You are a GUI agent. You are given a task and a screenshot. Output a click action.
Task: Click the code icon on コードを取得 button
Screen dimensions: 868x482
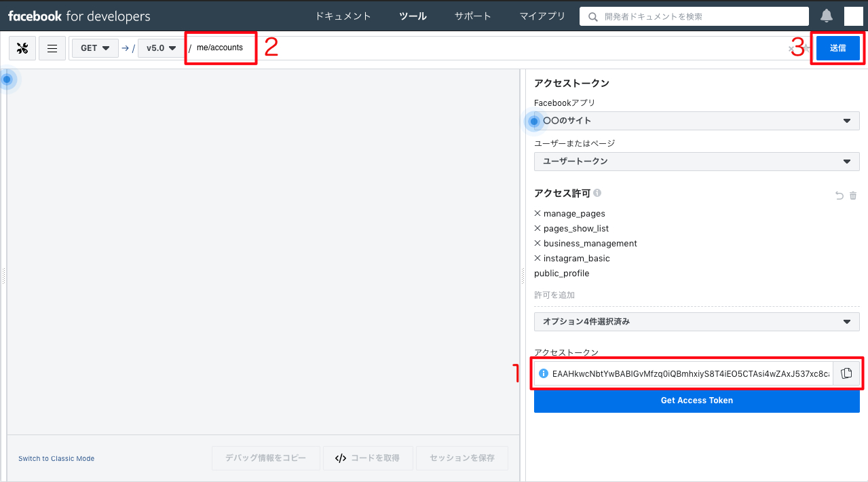(341, 458)
